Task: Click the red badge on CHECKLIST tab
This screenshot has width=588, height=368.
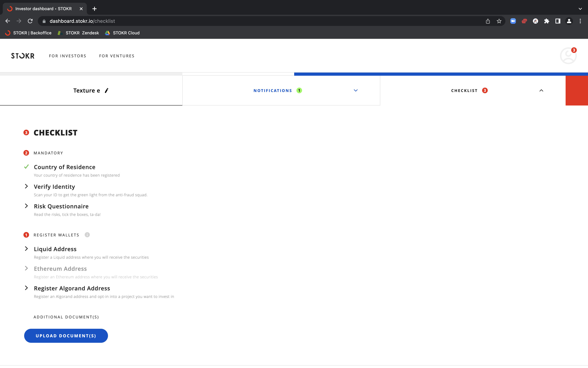Action: (x=485, y=91)
